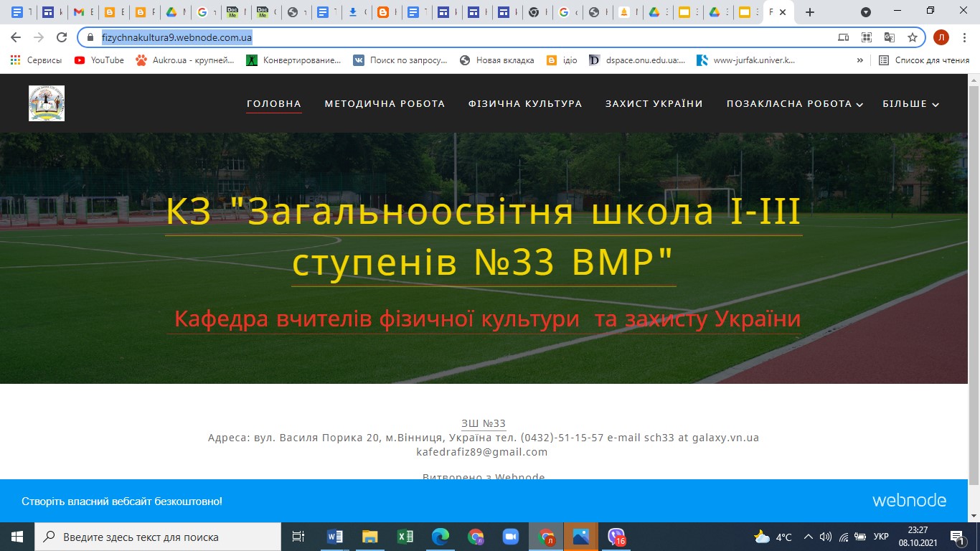Go to the ФІЗИЧНА КУЛЬТУРА page
Image resolution: width=980 pixels, height=551 pixels.
(525, 104)
